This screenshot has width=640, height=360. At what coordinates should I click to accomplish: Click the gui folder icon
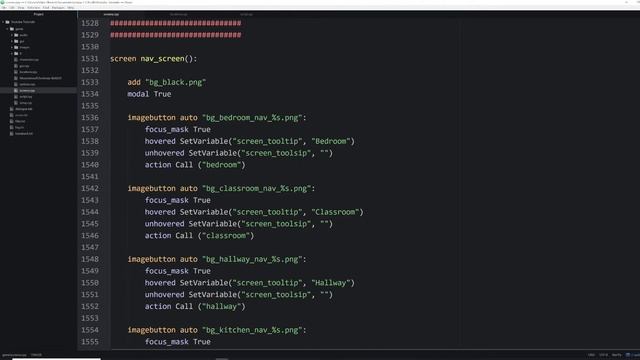tap(16, 41)
